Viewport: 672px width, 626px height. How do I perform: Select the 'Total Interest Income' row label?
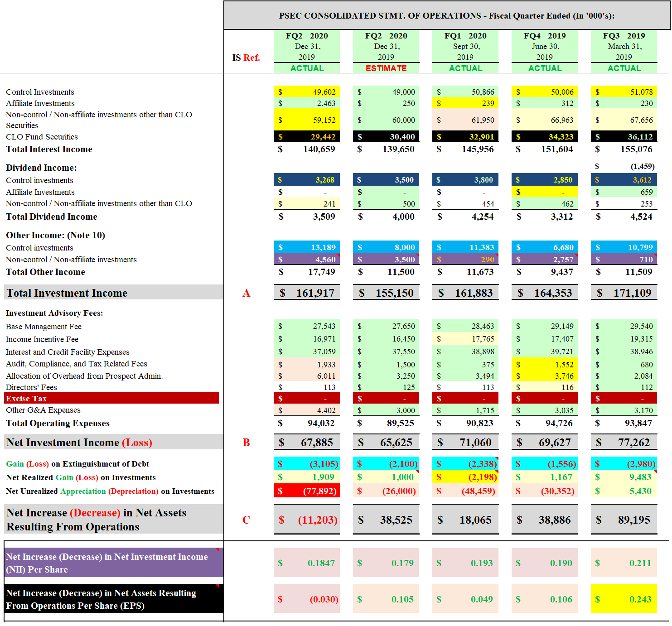[49, 149]
